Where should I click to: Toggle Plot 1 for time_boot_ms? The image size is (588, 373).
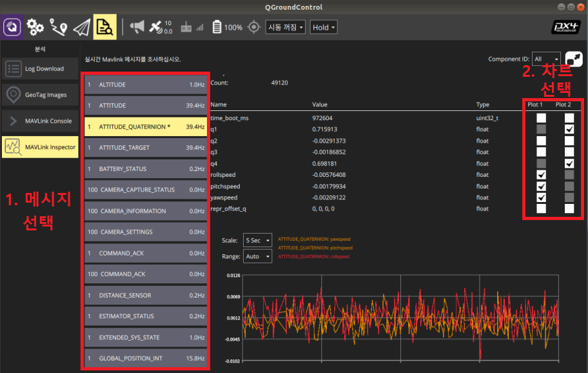click(x=541, y=118)
